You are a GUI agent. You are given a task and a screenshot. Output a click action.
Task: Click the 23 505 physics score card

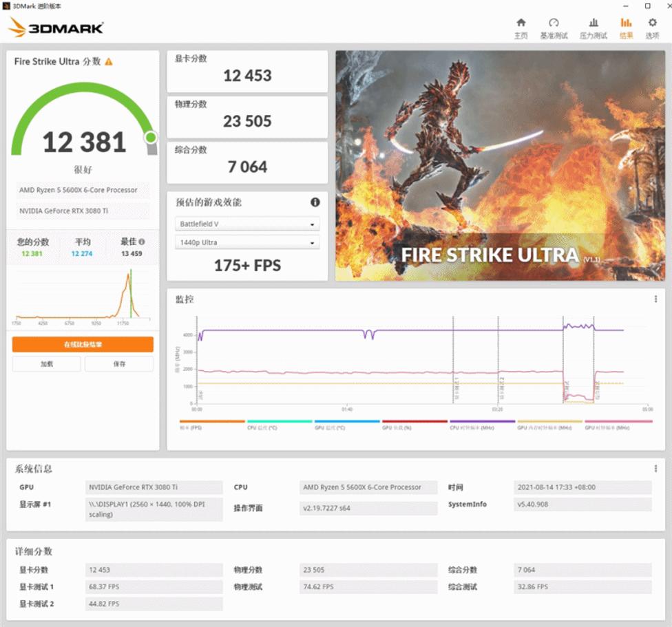tap(247, 117)
